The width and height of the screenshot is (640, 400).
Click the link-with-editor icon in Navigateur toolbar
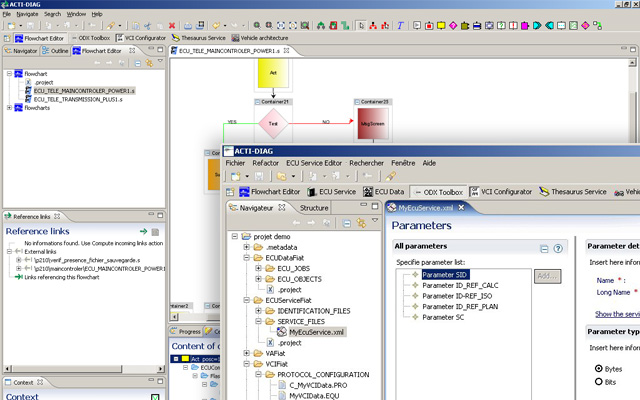pos(361,223)
